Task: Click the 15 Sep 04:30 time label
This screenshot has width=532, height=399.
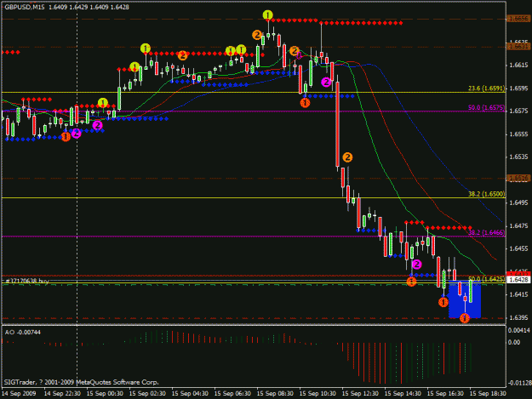Action: pos(190,394)
